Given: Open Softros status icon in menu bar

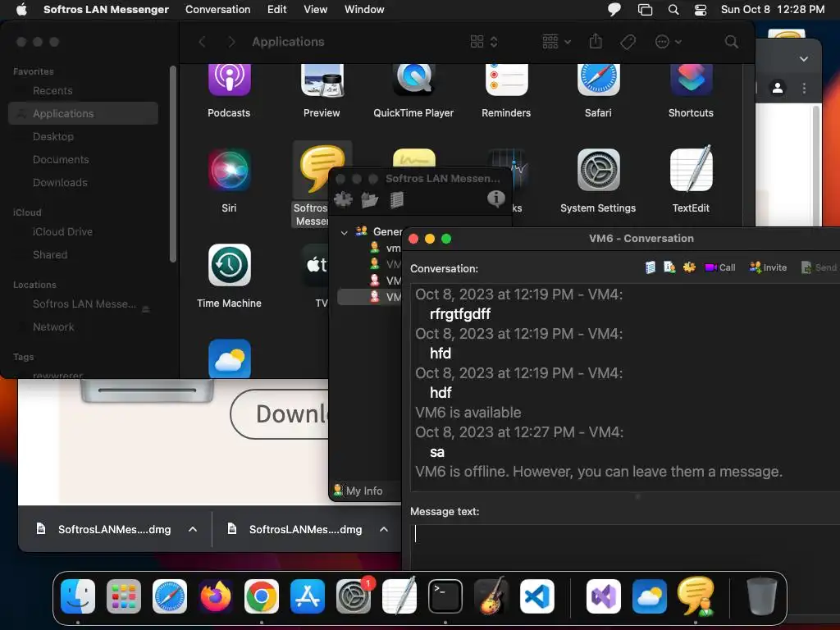Looking at the screenshot, I should point(614,10).
